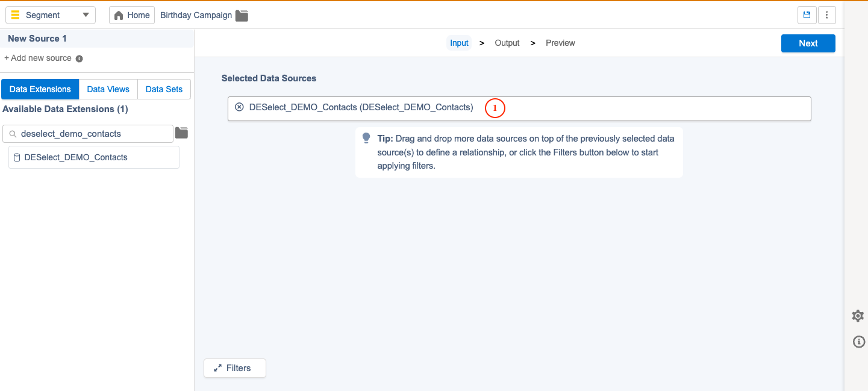The width and height of the screenshot is (868, 391).
Task: Click the Home button
Action: [x=132, y=15]
